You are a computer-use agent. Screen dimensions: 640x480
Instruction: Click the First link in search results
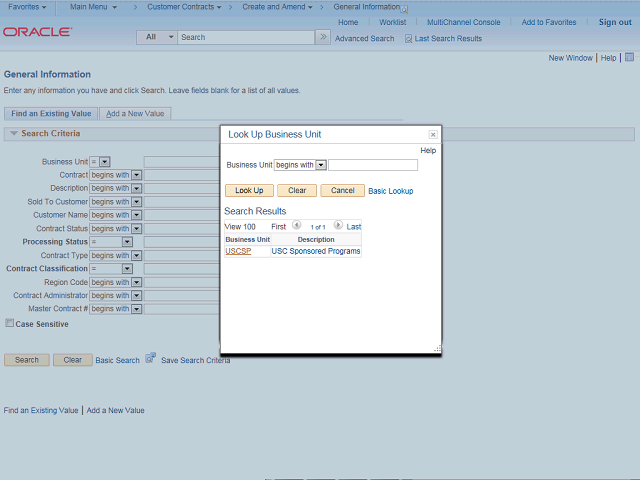point(278,227)
